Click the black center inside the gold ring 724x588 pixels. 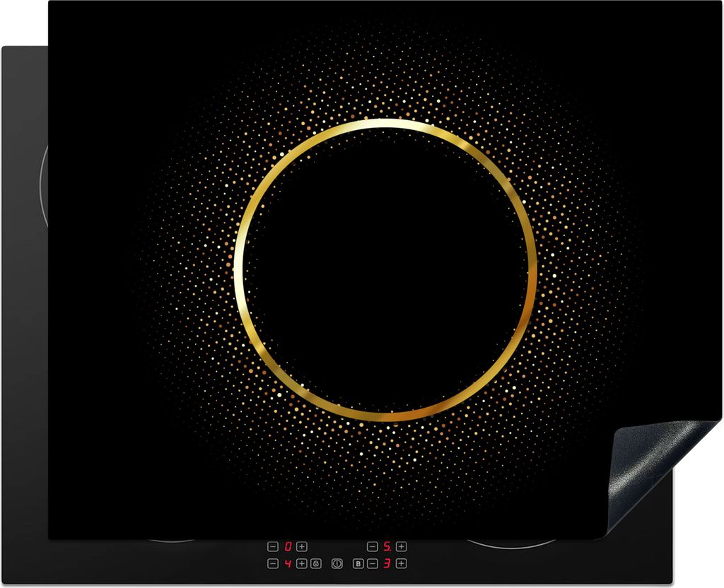(x=385, y=269)
